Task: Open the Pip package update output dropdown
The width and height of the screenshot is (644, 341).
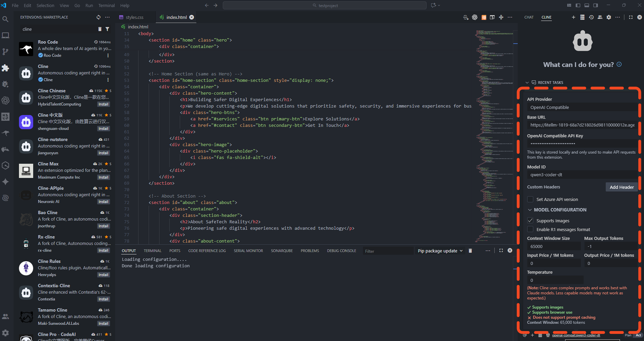Action: click(440, 251)
